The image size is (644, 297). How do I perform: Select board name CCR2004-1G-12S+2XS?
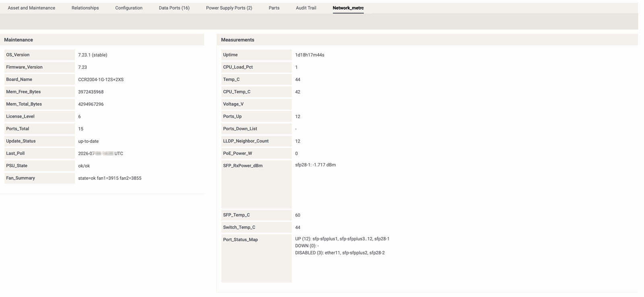pyautogui.click(x=101, y=80)
